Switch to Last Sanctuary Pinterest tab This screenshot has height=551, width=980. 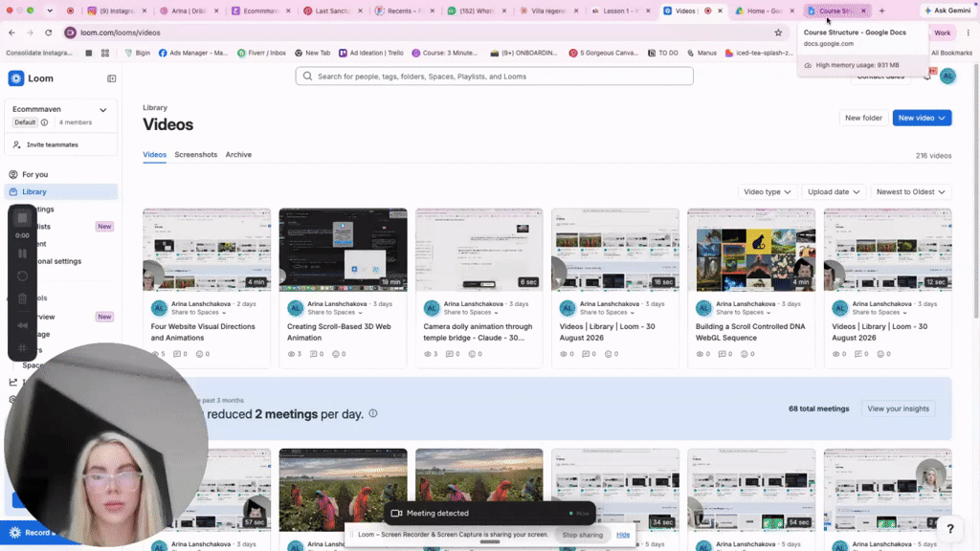332,11
